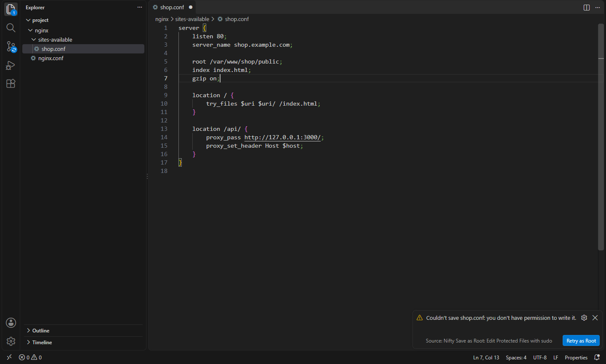Collapse the nginx folder
This screenshot has width=606, height=364.
(x=30, y=30)
